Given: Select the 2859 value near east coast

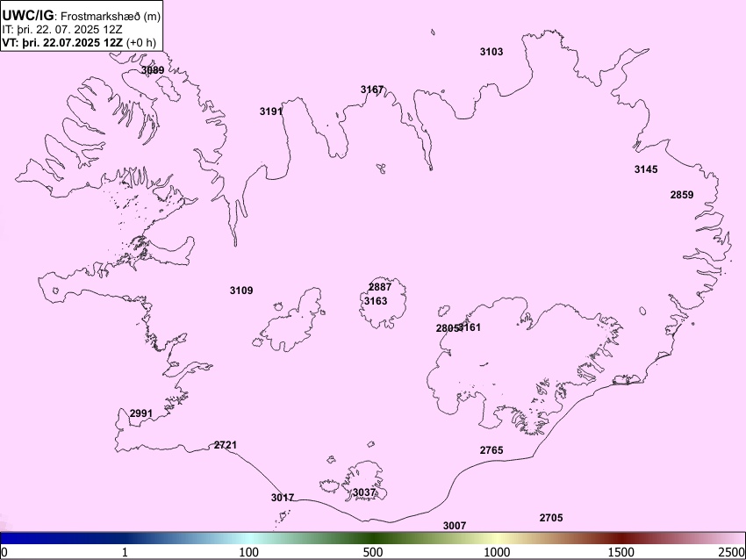Looking at the screenshot, I should (x=682, y=195).
